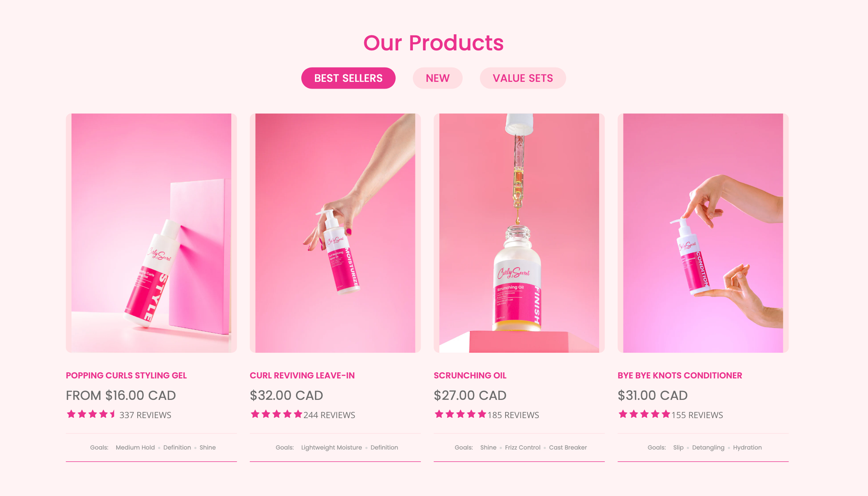Read the 185 Reviews for Scrunching Oil
The image size is (868, 496).
tap(513, 415)
